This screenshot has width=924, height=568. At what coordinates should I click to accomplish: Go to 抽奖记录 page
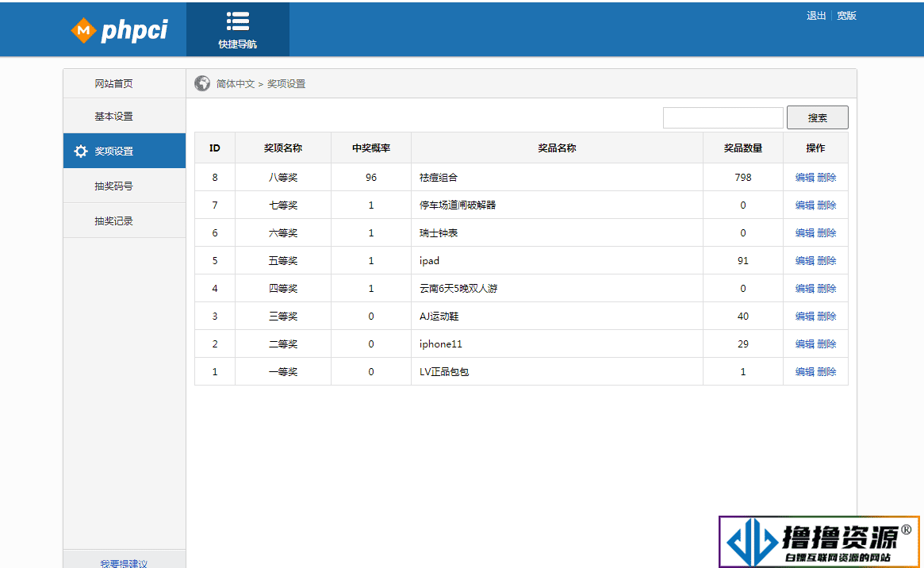pos(125,221)
